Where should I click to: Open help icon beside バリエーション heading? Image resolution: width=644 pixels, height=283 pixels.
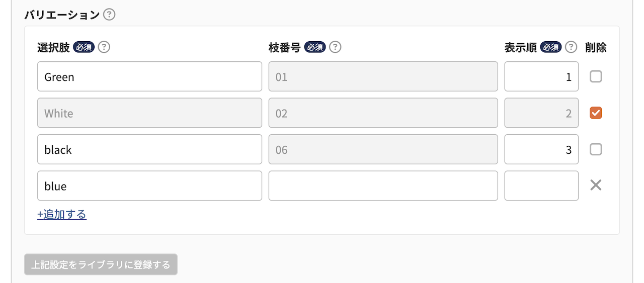[109, 15]
